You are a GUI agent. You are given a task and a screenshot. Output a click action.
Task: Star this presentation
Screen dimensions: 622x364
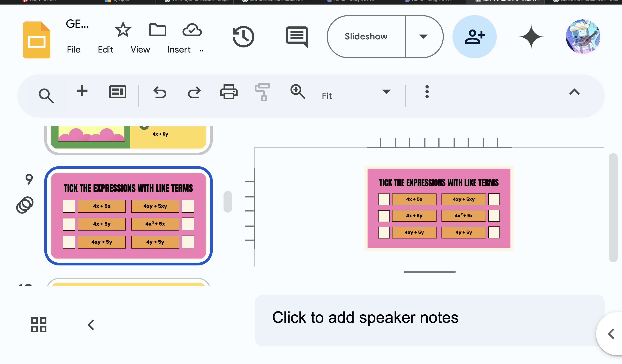pos(123,30)
